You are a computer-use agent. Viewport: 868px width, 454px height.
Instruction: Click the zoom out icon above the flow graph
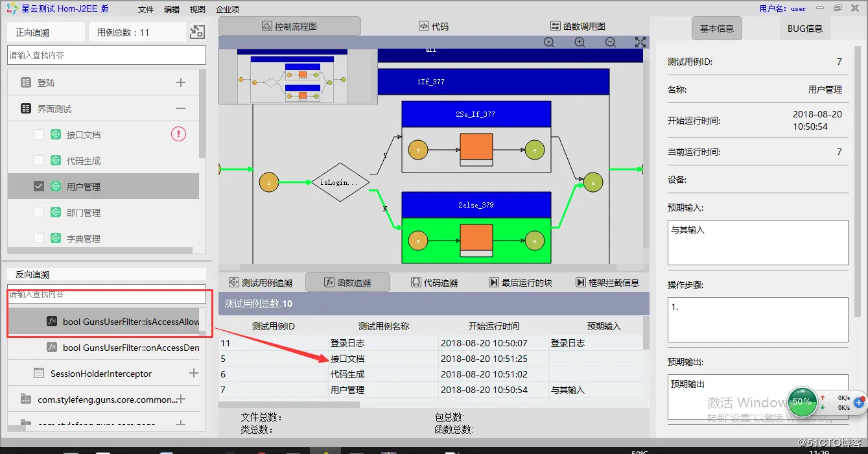pyautogui.click(x=609, y=42)
